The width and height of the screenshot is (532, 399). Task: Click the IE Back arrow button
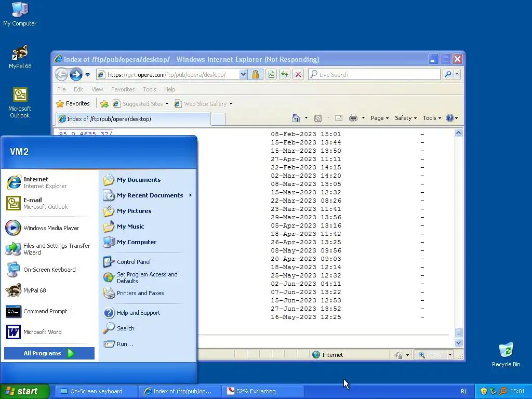coord(61,74)
